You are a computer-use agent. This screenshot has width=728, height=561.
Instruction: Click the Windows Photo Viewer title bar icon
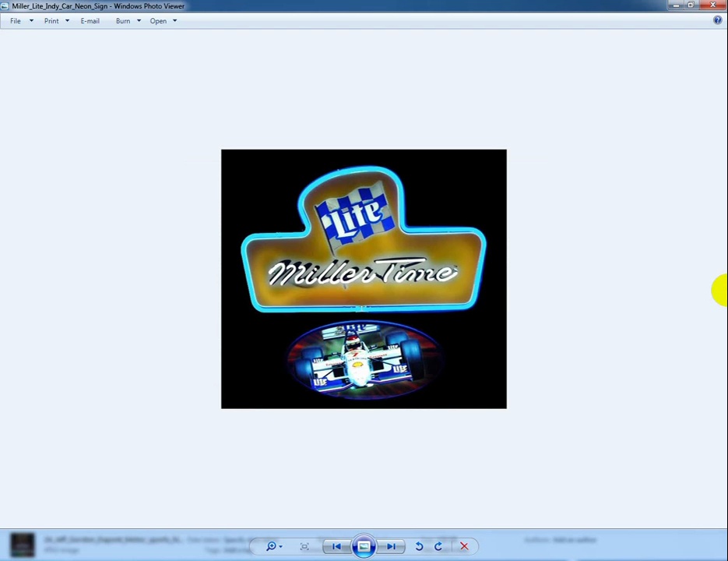(5, 6)
